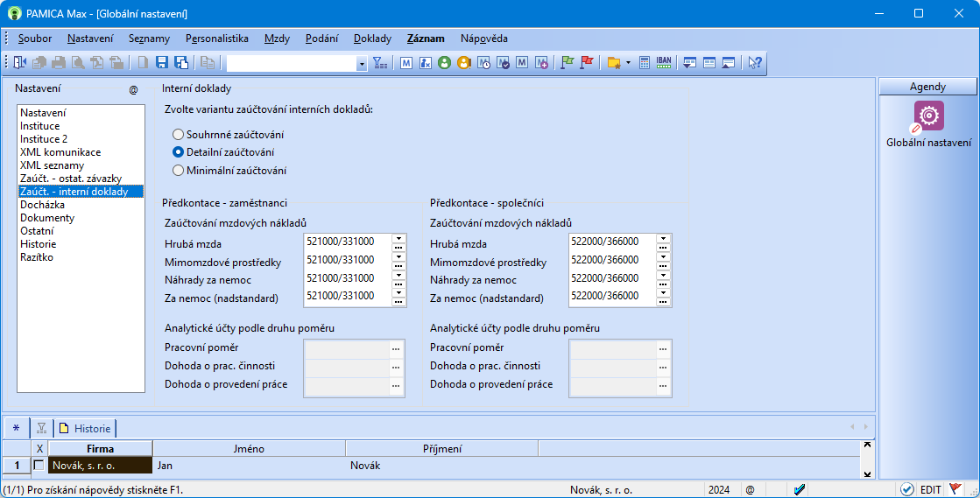Click the Příjmení column header
This screenshot has width=980, height=498.
[441, 449]
